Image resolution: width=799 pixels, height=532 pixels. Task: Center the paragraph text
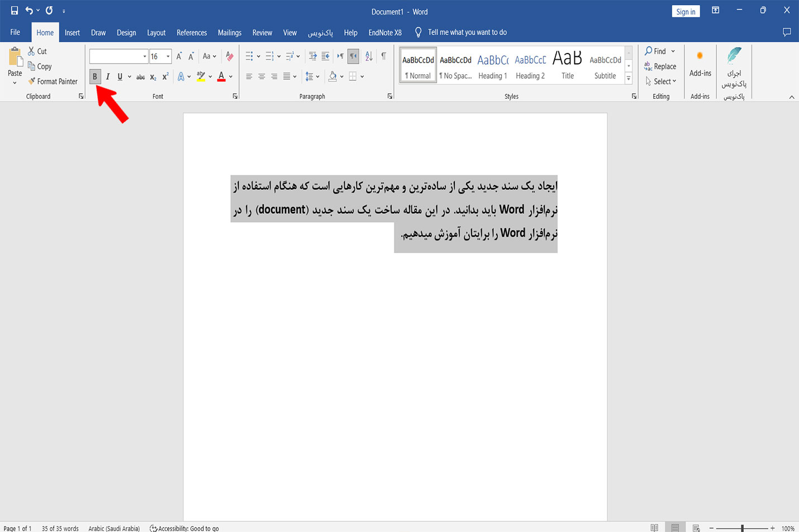(x=261, y=76)
